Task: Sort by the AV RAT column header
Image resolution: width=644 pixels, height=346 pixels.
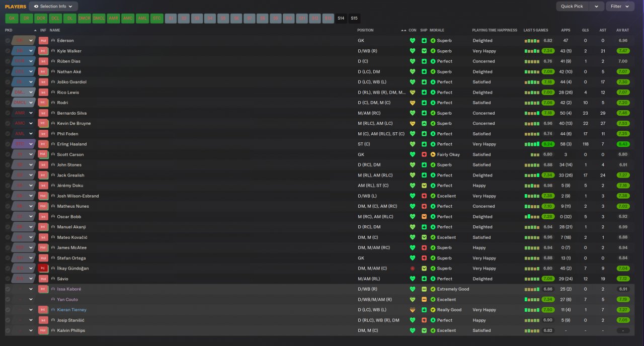Action: tap(622, 30)
